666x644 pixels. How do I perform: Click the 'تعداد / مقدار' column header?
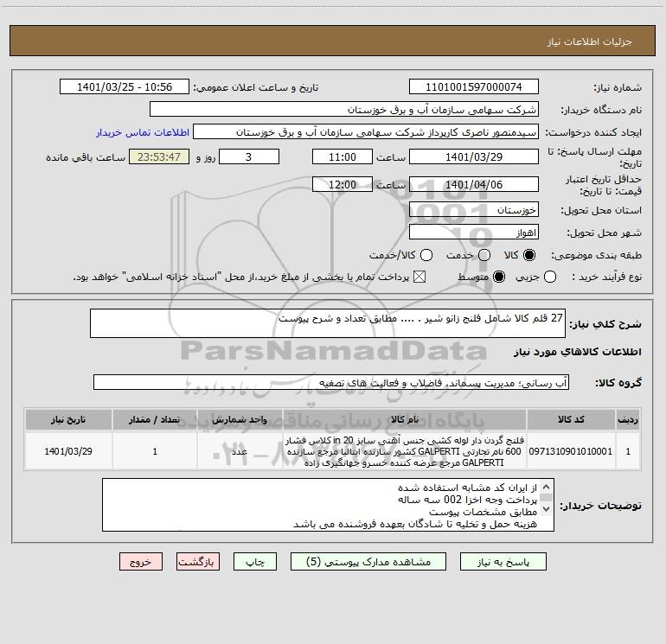tap(155, 419)
